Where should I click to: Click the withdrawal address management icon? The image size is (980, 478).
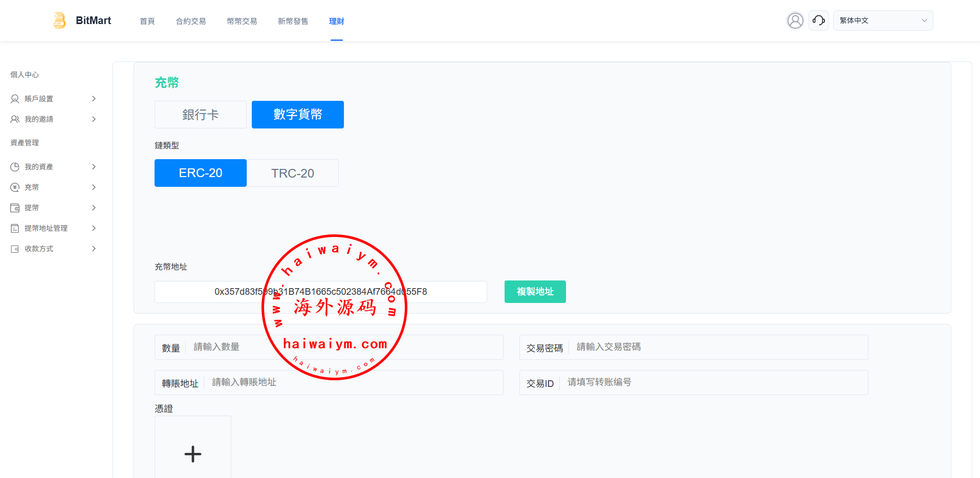15,228
